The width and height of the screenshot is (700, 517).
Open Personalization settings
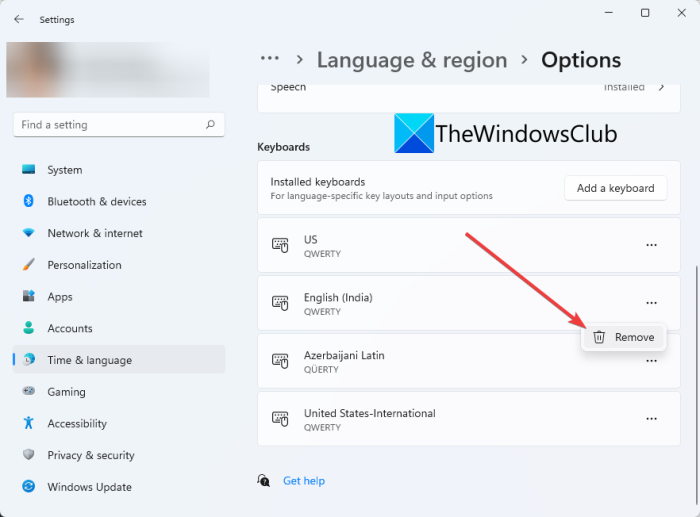(84, 265)
